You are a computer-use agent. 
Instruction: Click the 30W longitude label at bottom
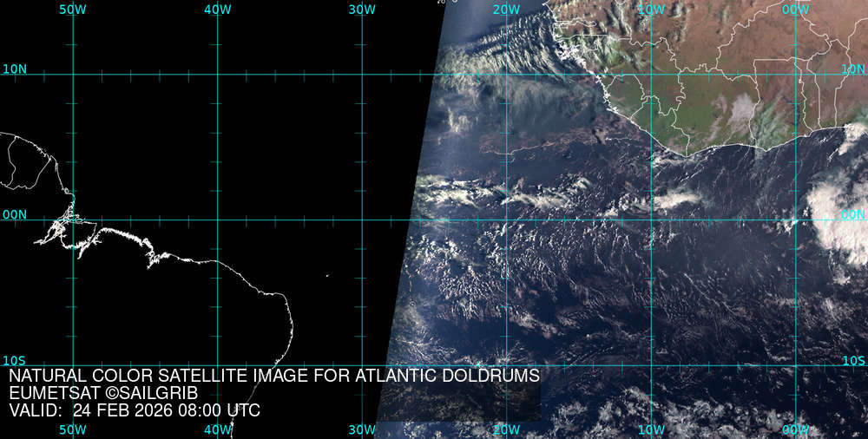pos(362,429)
